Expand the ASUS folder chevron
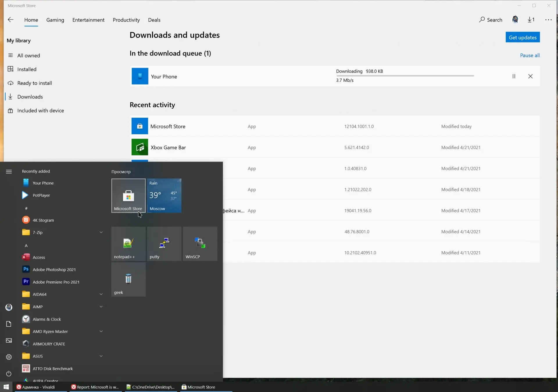Screen dimensions: 558x392 pyautogui.click(x=101, y=356)
